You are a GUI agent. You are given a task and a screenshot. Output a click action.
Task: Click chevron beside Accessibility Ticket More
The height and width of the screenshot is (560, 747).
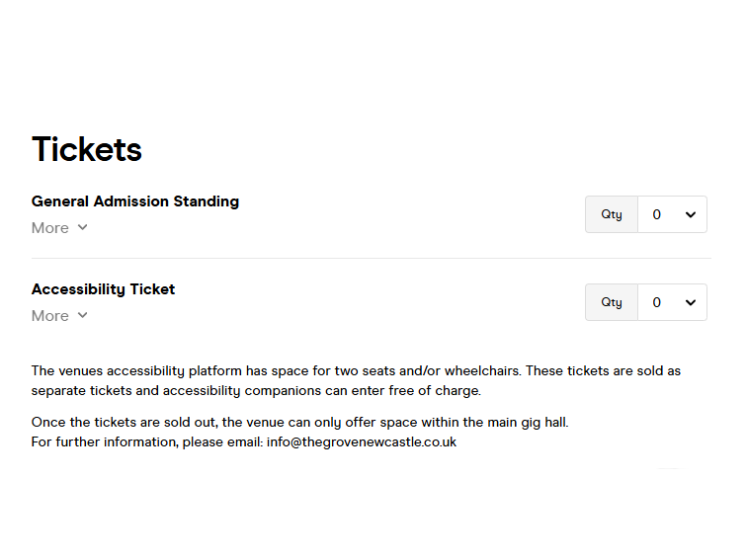(83, 316)
